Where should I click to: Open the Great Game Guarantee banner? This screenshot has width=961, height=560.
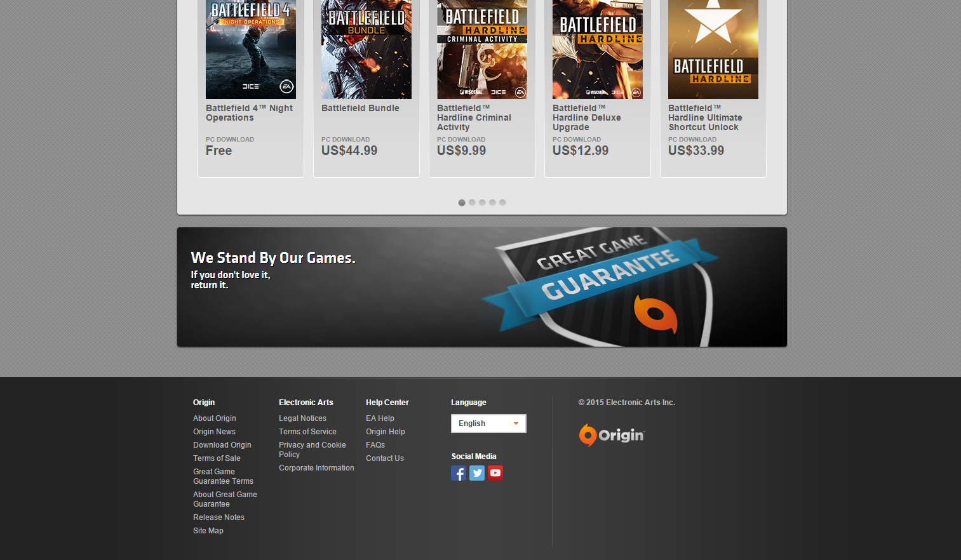482,287
